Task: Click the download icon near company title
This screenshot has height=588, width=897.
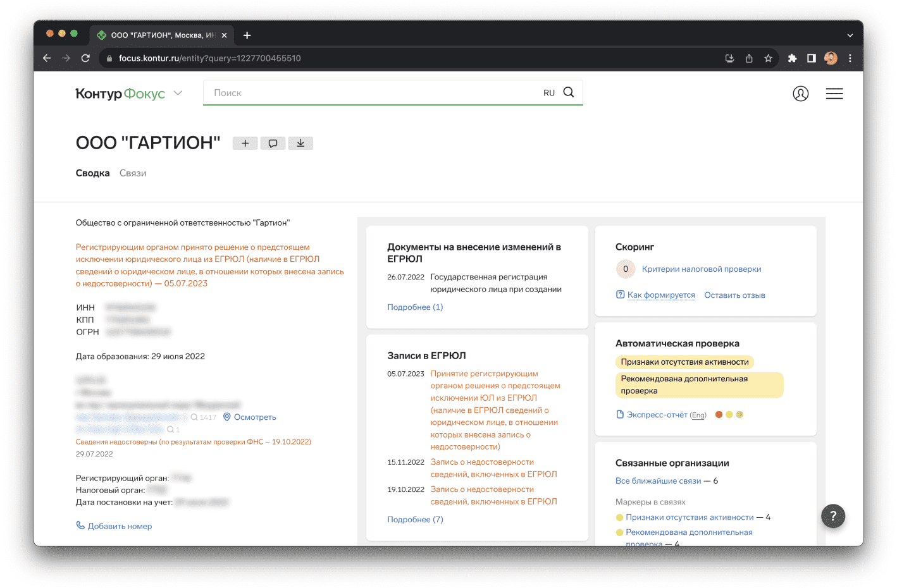Action: [300, 144]
